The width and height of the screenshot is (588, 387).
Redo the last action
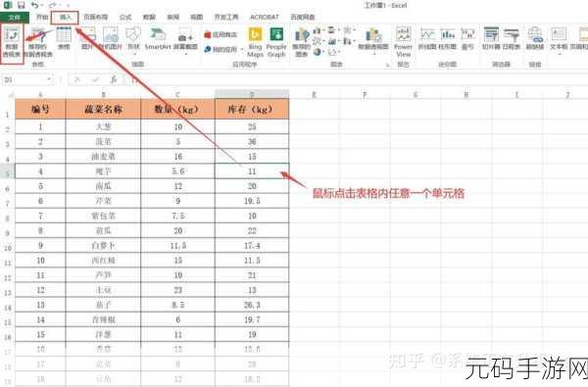coord(52,5)
